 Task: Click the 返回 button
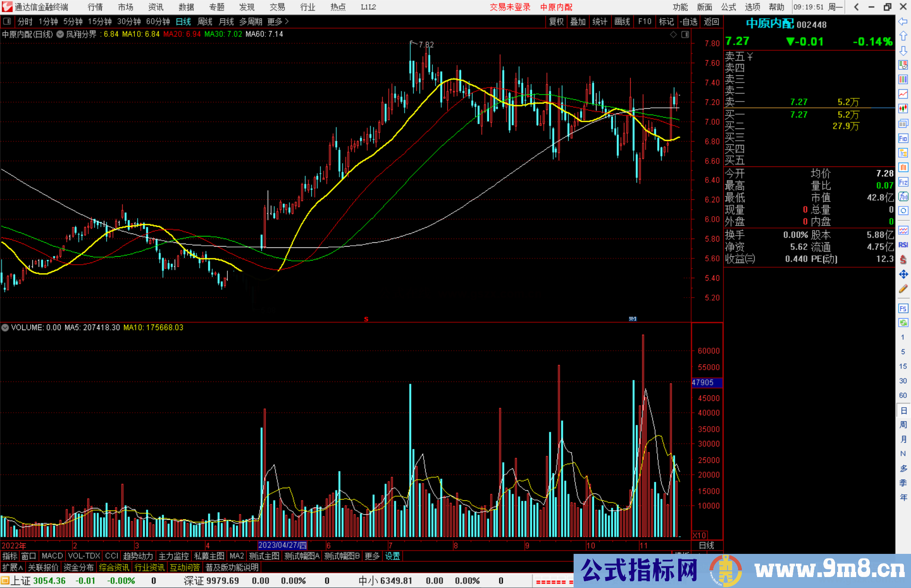point(712,21)
